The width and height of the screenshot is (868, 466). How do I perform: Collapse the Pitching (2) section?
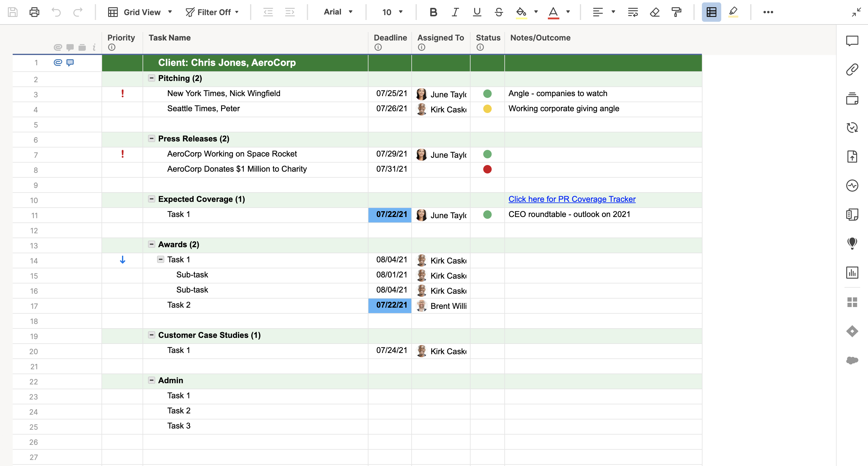point(152,78)
